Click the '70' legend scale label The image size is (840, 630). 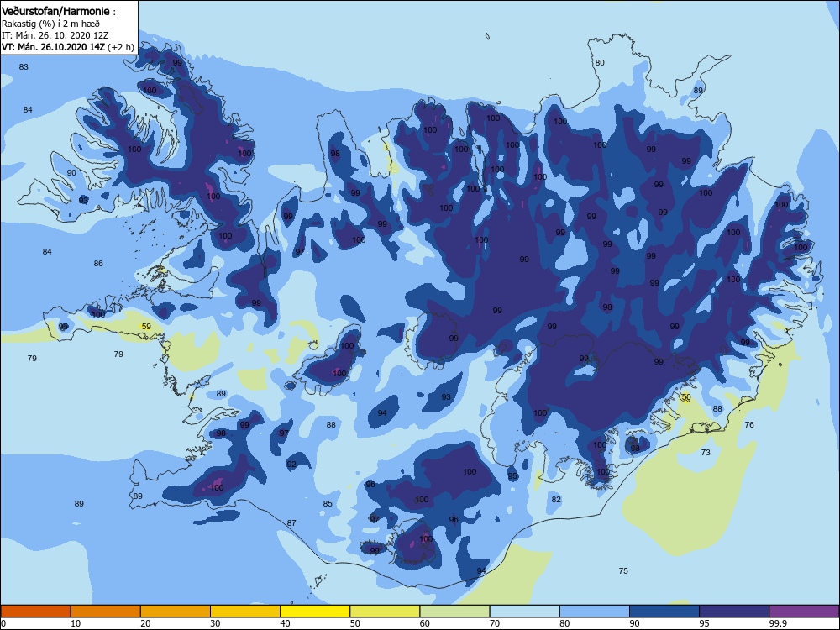[495, 623]
